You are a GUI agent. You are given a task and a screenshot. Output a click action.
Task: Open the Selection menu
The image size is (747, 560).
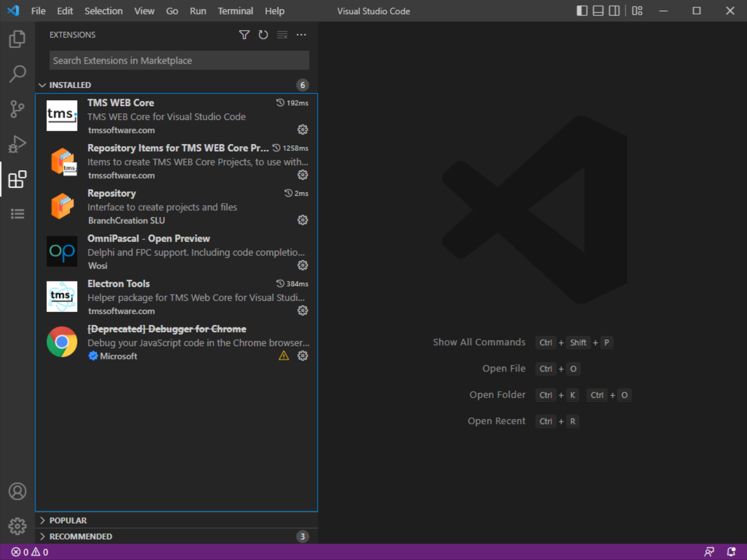pyautogui.click(x=104, y=11)
